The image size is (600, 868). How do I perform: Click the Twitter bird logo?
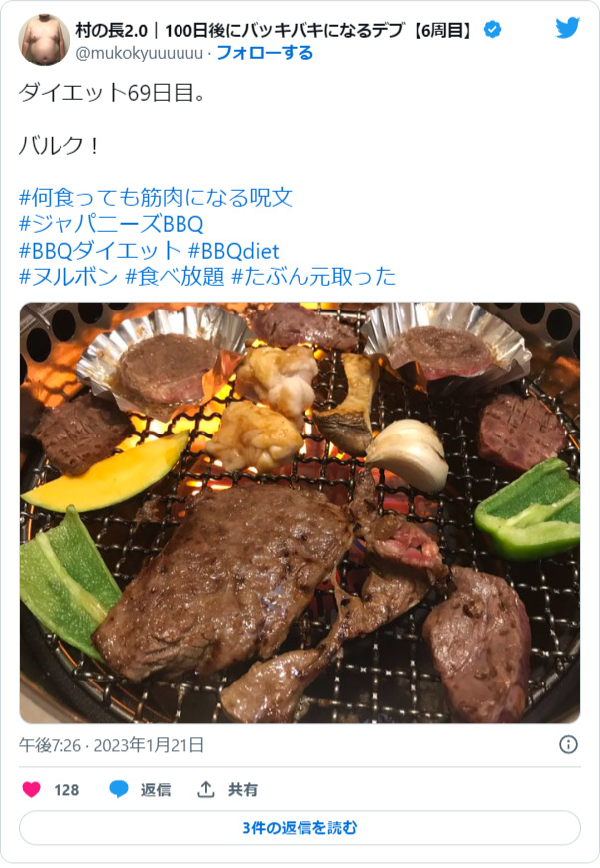(568, 28)
